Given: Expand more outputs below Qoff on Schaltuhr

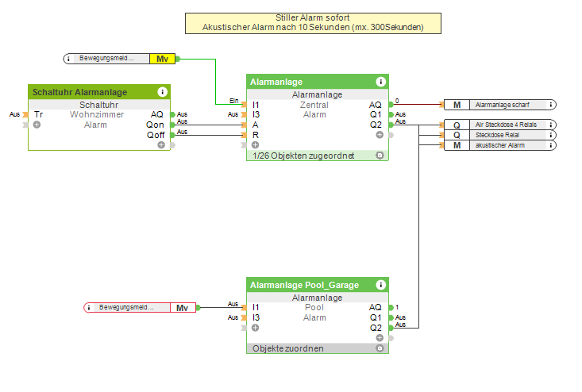Looking at the screenshot, I should pos(161,145).
